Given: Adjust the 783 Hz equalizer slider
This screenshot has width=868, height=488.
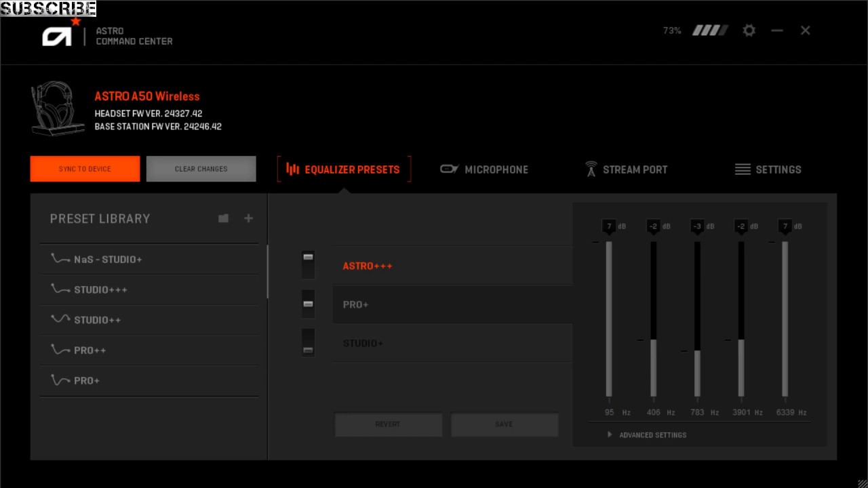Looking at the screenshot, I should click(697, 319).
